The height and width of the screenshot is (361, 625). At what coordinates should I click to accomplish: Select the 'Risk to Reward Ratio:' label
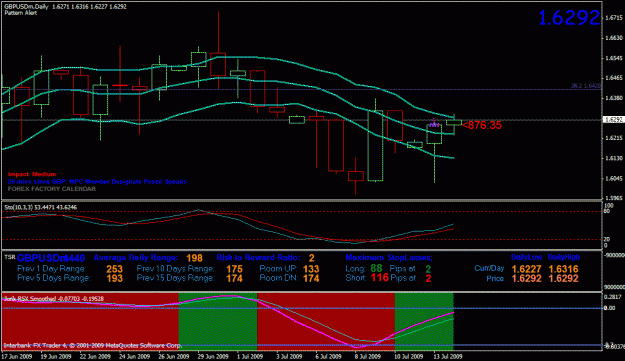258,258
